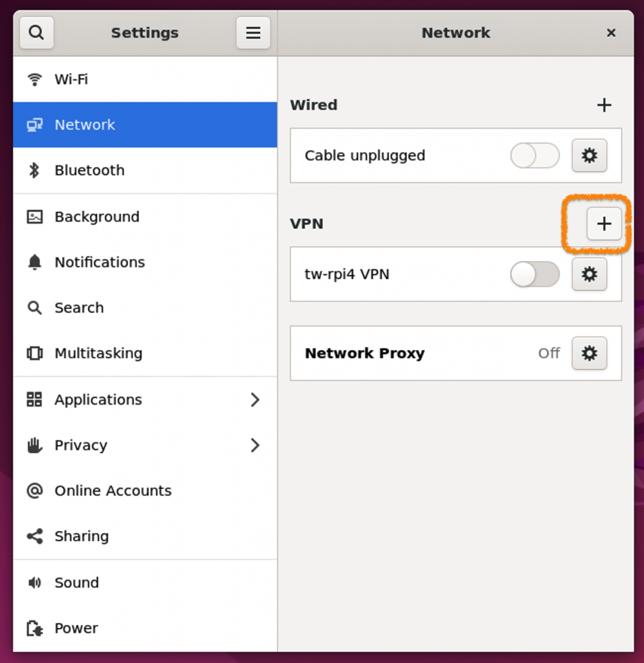Go to Notifications settings
This screenshot has width=644, height=663.
[99, 262]
